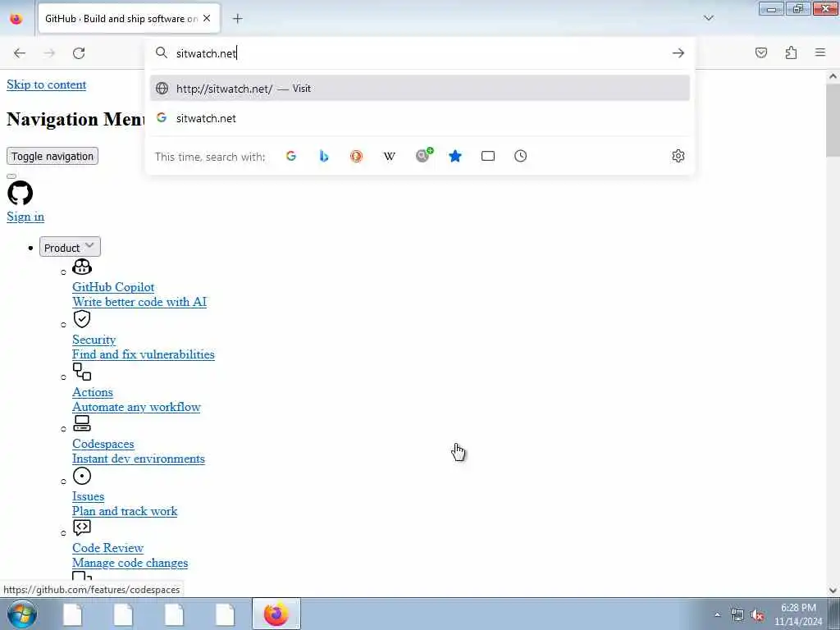Choose sitwatch.net Google search suggestion

click(x=420, y=118)
